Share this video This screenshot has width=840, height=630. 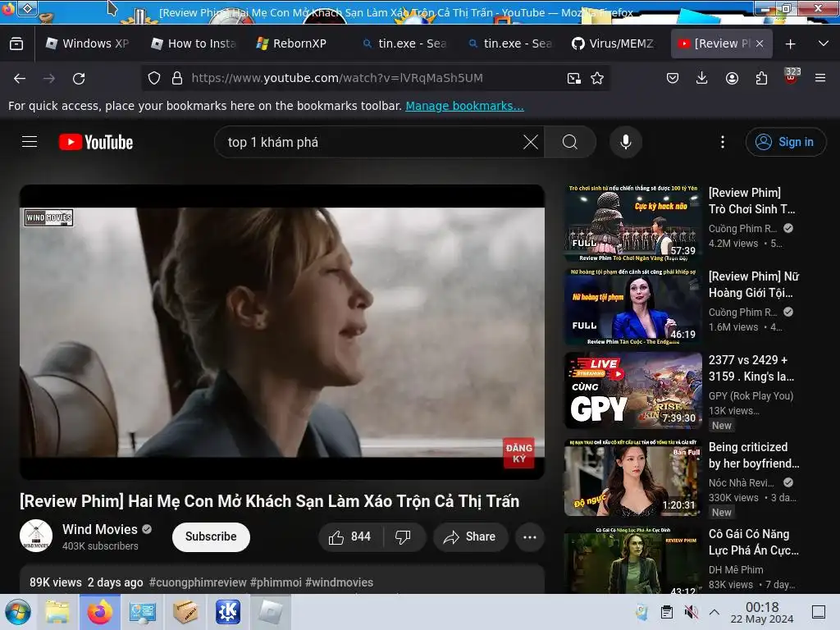coord(470,536)
